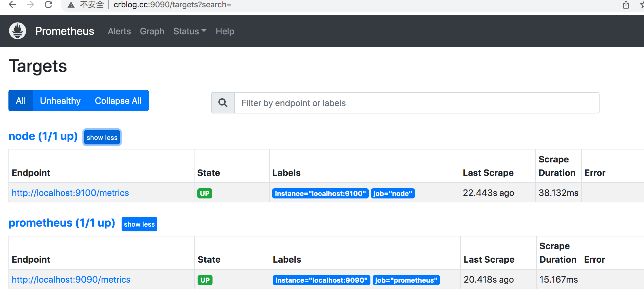Click the job="node" label badge
This screenshot has width=644, height=295.
pos(393,193)
